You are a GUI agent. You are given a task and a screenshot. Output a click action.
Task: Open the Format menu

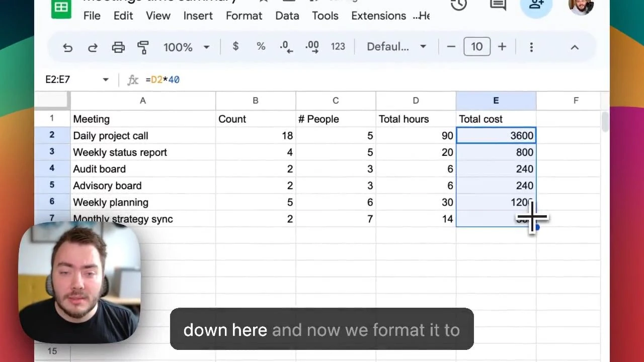pyautogui.click(x=244, y=16)
